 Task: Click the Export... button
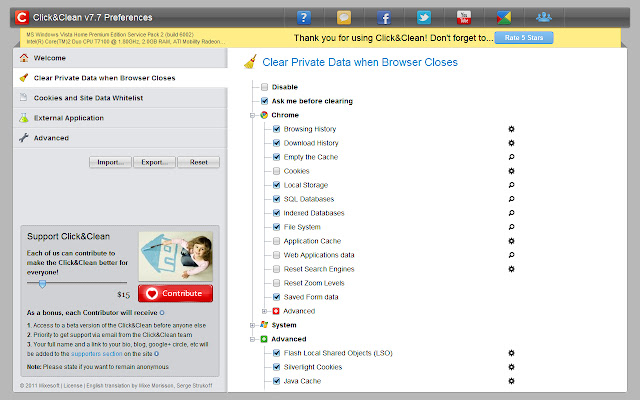coord(154,162)
